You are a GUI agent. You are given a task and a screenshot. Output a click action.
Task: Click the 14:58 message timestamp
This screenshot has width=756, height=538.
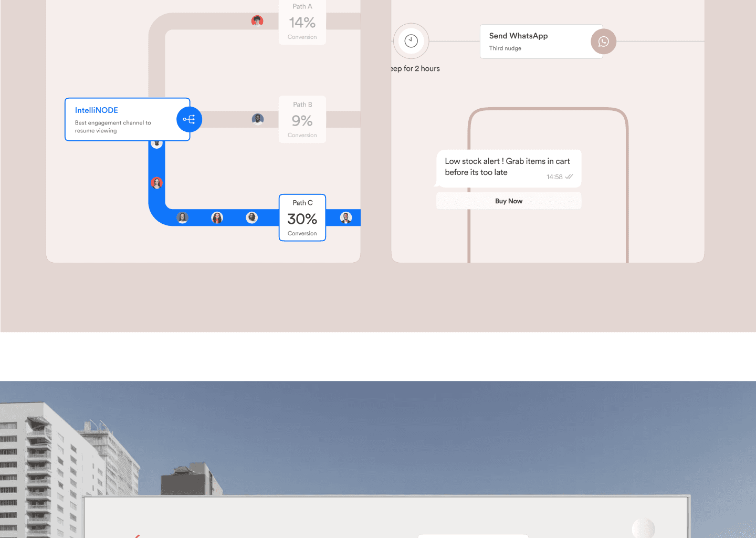point(554,177)
